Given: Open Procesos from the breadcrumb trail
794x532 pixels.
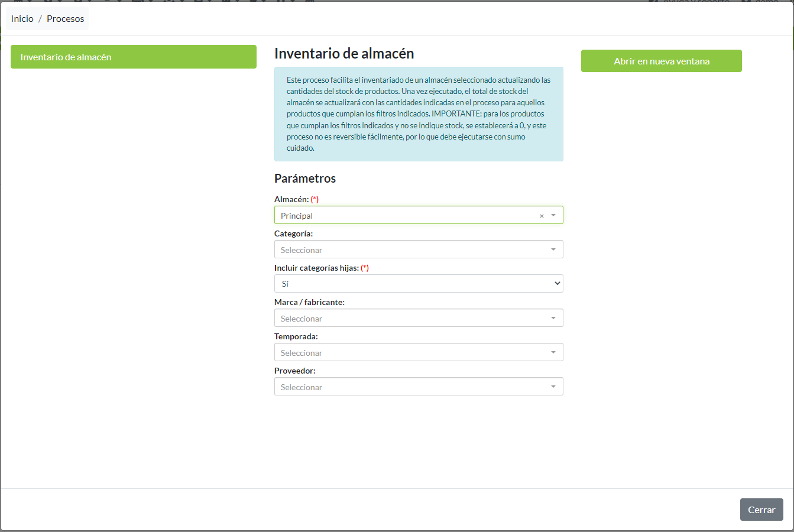Looking at the screenshot, I should (x=65, y=18).
